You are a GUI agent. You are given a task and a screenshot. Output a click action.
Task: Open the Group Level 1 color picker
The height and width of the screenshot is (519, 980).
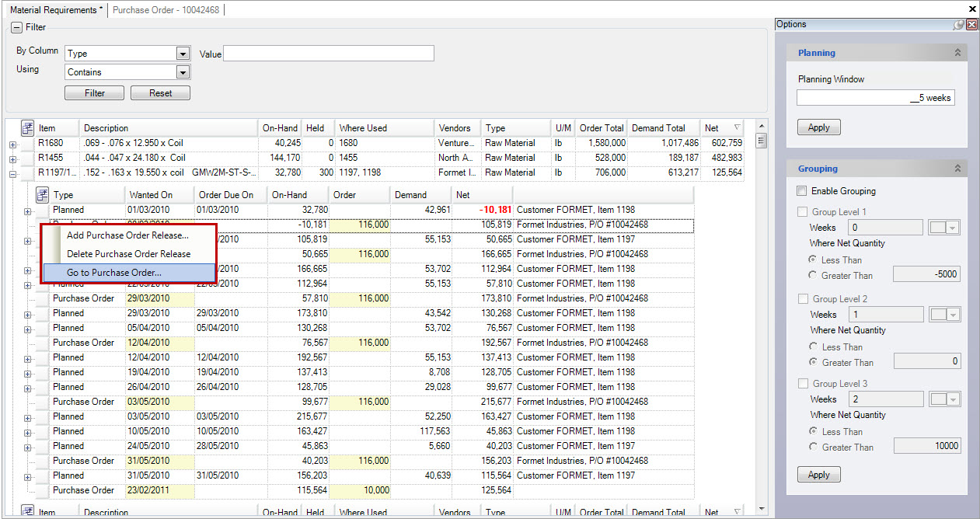(x=944, y=228)
